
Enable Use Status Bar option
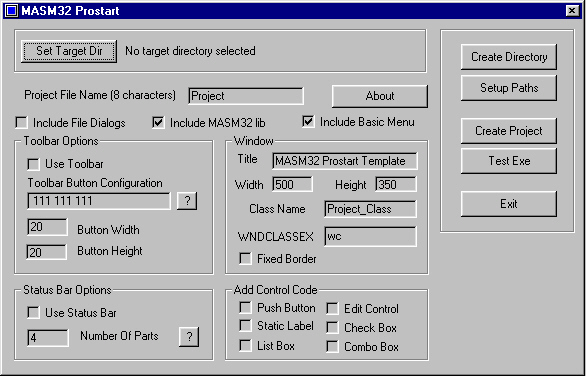(34, 313)
